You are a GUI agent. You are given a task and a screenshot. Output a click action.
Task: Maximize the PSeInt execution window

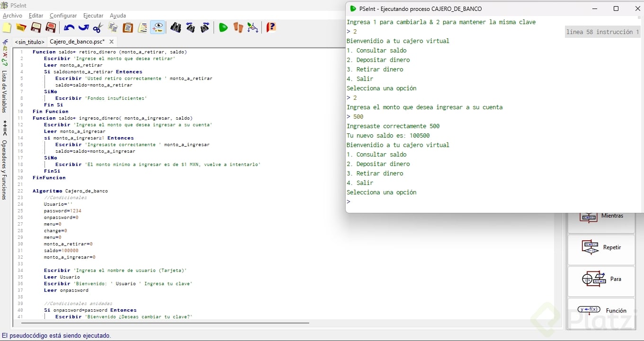(x=616, y=9)
